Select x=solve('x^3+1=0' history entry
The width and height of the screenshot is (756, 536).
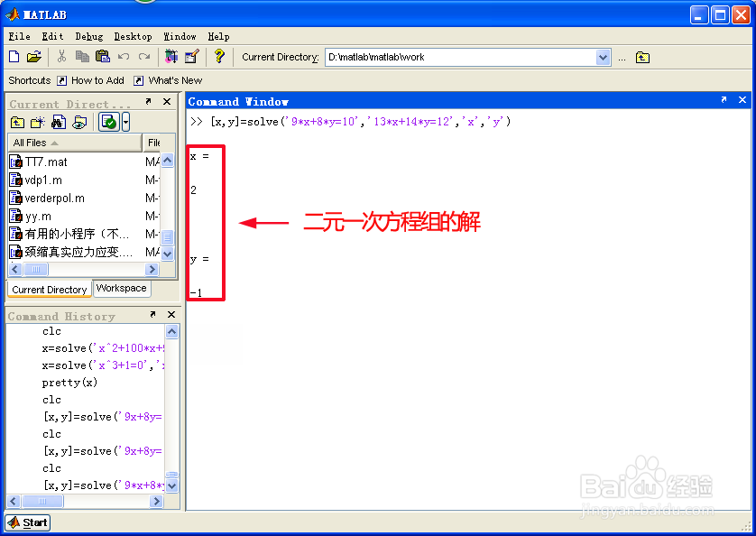[x=103, y=365]
